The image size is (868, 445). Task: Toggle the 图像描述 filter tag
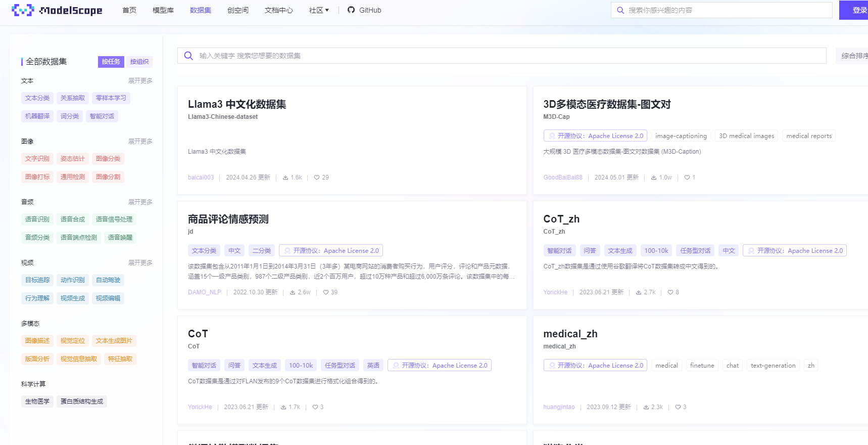(37, 341)
